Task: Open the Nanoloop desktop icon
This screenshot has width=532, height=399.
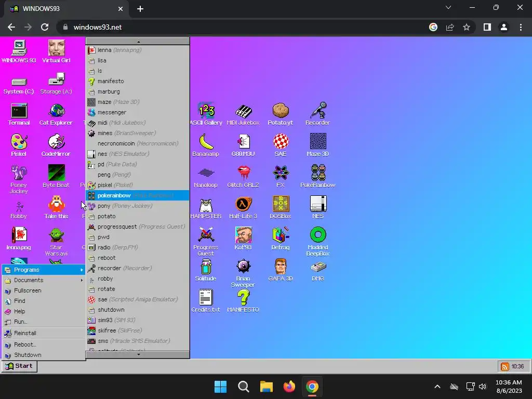Action: pyautogui.click(x=206, y=178)
